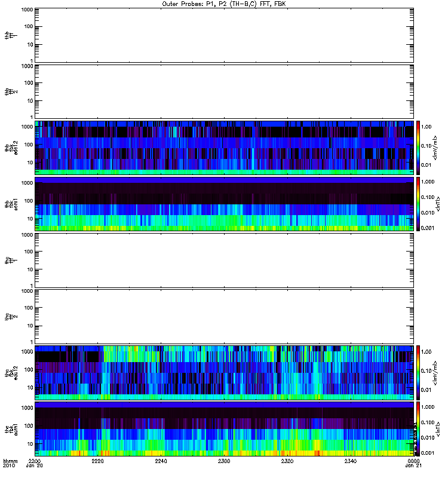Screen dimensions: 448x478
Task: Click the 'thc fbk scm1' axis label
Action: click(11, 429)
